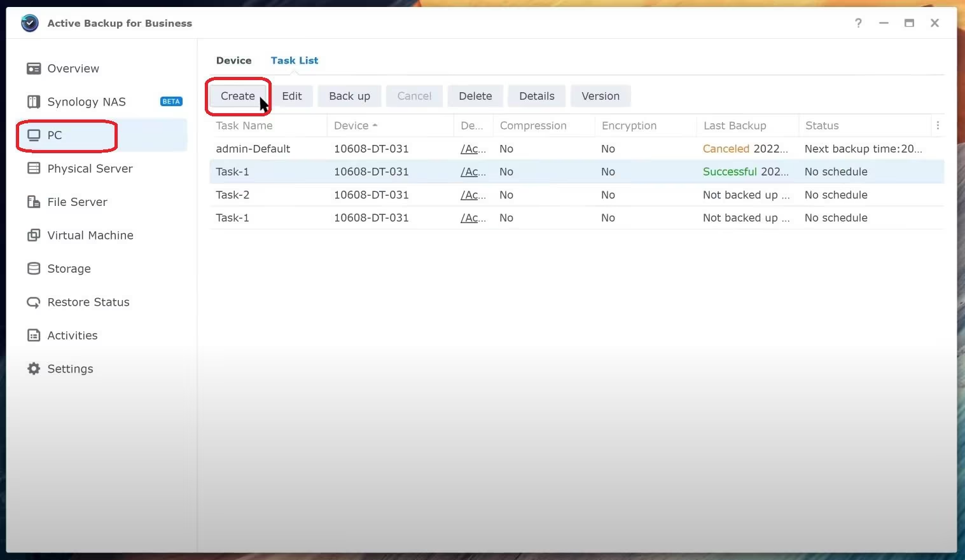The height and width of the screenshot is (560, 965).
Task: Sort by the Compression column header
Action: click(x=544, y=126)
